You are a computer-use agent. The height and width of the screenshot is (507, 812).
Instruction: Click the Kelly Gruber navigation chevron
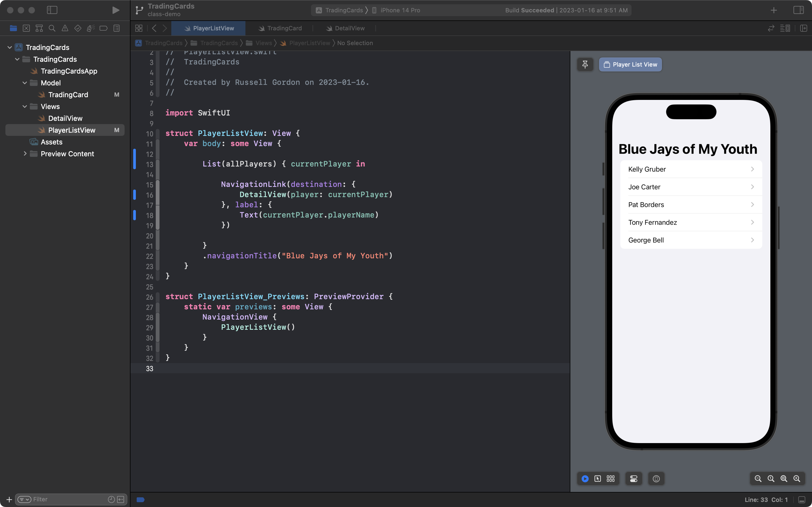tap(754, 169)
